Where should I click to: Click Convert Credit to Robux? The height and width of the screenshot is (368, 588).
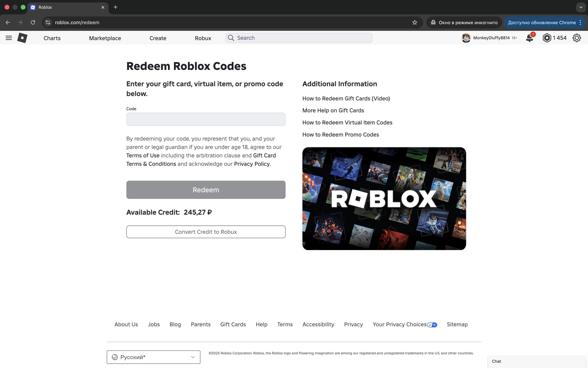click(206, 232)
